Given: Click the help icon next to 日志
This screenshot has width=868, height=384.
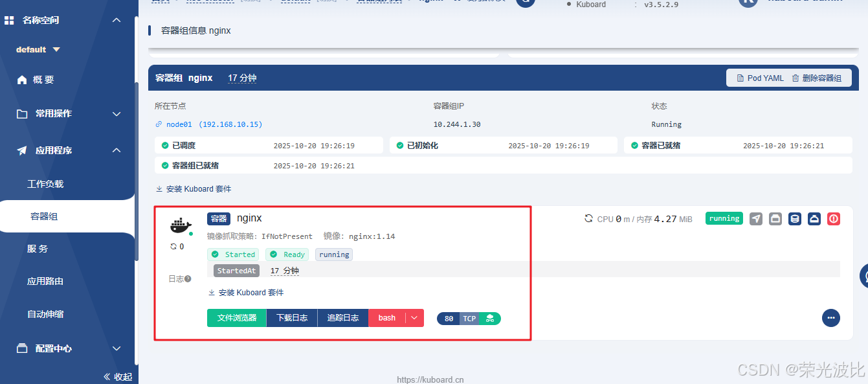Looking at the screenshot, I should [188, 279].
